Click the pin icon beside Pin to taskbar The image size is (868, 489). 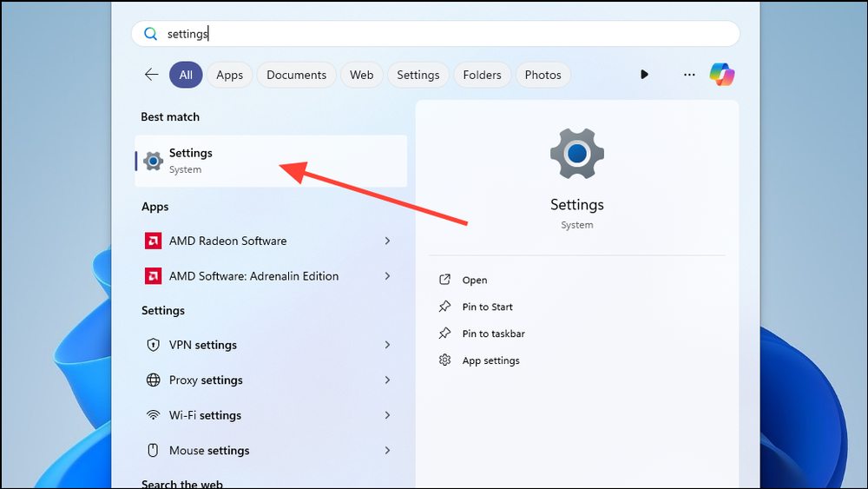click(x=444, y=334)
